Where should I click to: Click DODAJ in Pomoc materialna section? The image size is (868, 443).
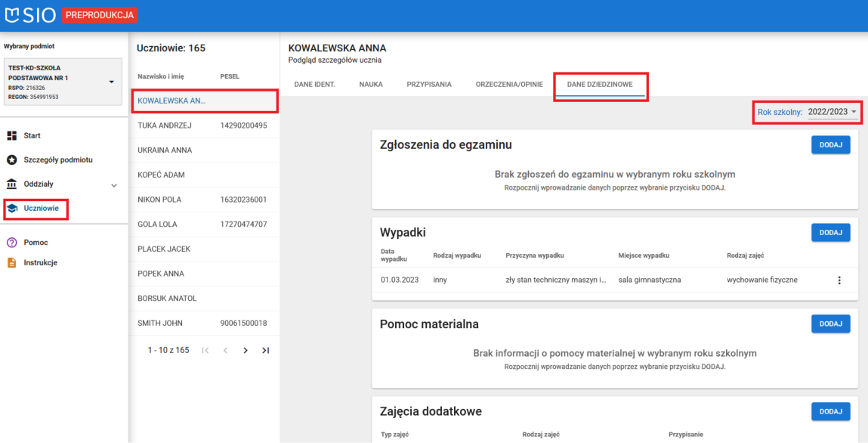pos(830,324)
